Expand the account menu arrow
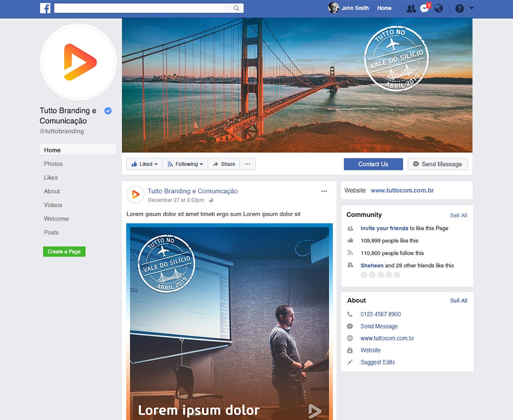This screenshot has width=513, height=420. point(471,8)
